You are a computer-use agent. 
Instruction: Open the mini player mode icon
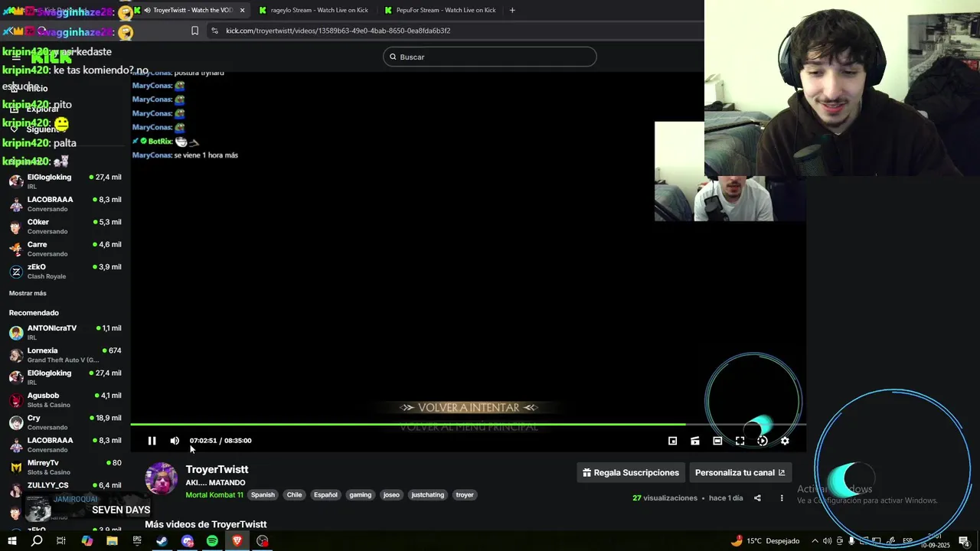(x=672, y=441)
